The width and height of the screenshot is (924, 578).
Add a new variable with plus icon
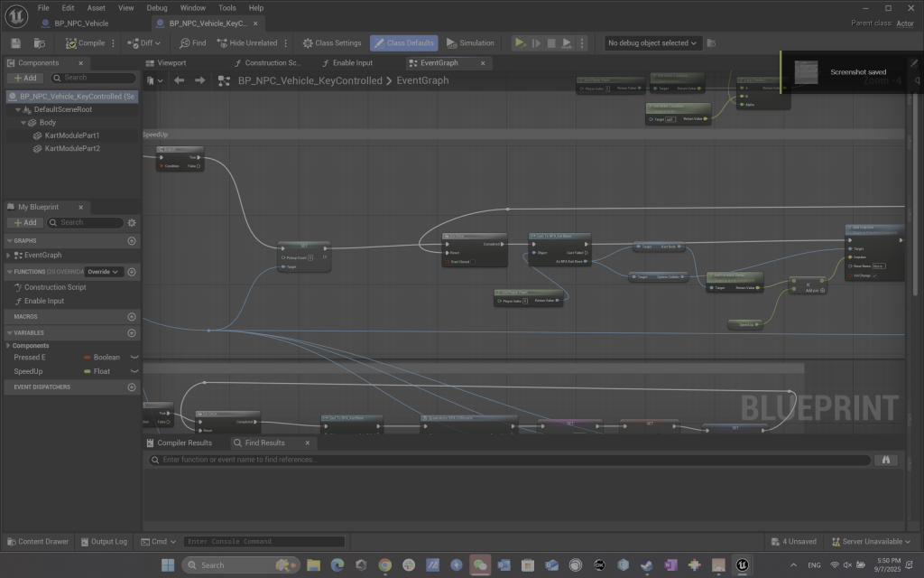(132, 333)
